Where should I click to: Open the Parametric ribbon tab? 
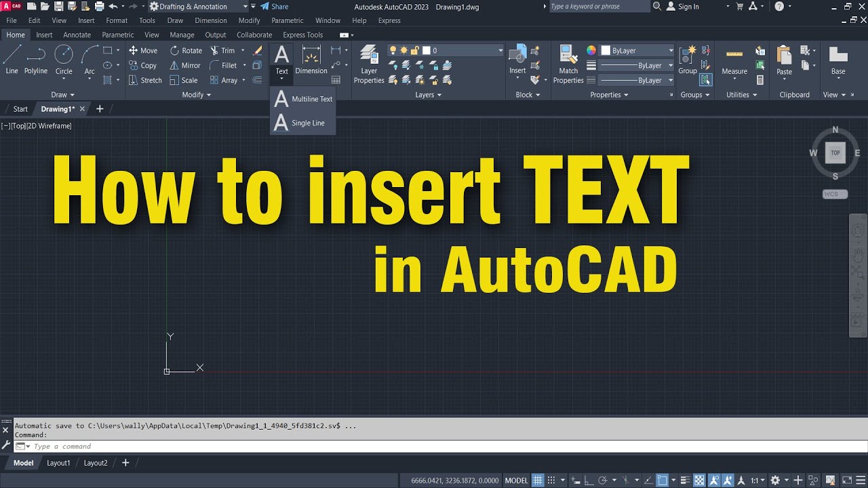[118, 35]
